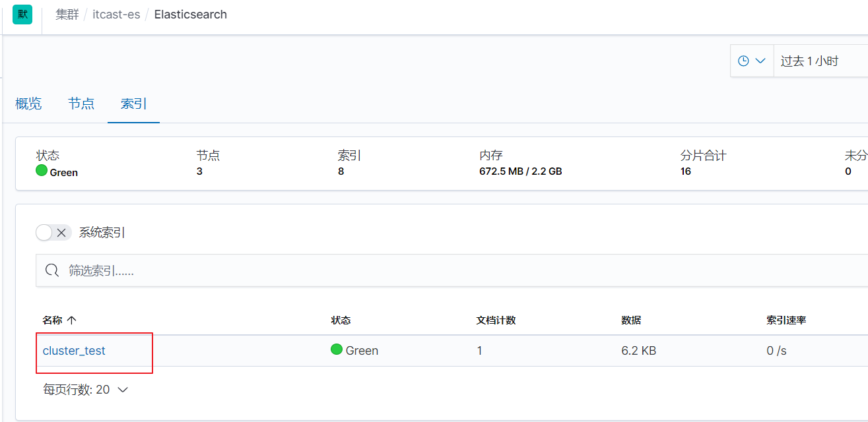868x422 pixels.
Task: Click the green status dot in cluster summary
Action: pos(42,171)
